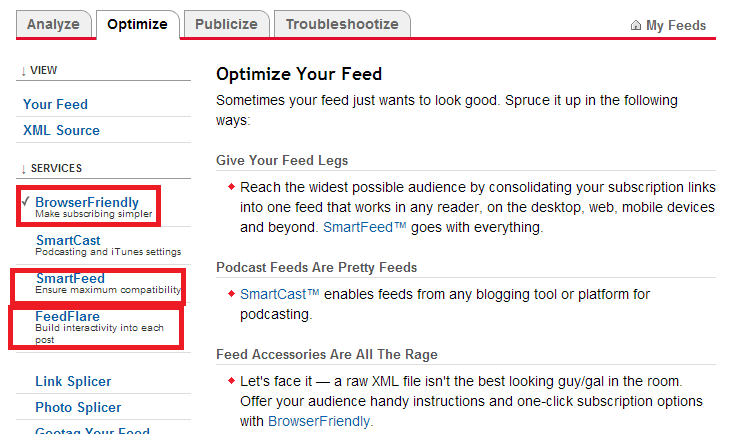The image size is (735, 434).
Task: Click the home icon beside My Feeds
Action: 636,25
